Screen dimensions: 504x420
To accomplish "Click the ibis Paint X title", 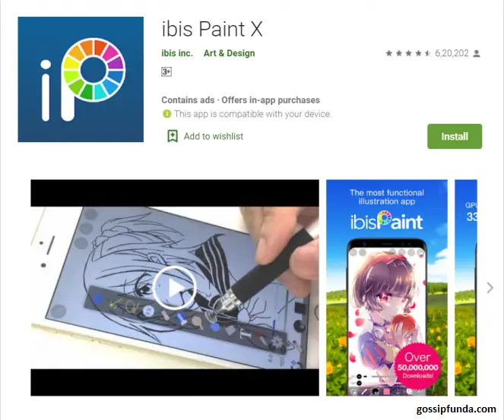I will pyautogui.click(x=212, y=29).
